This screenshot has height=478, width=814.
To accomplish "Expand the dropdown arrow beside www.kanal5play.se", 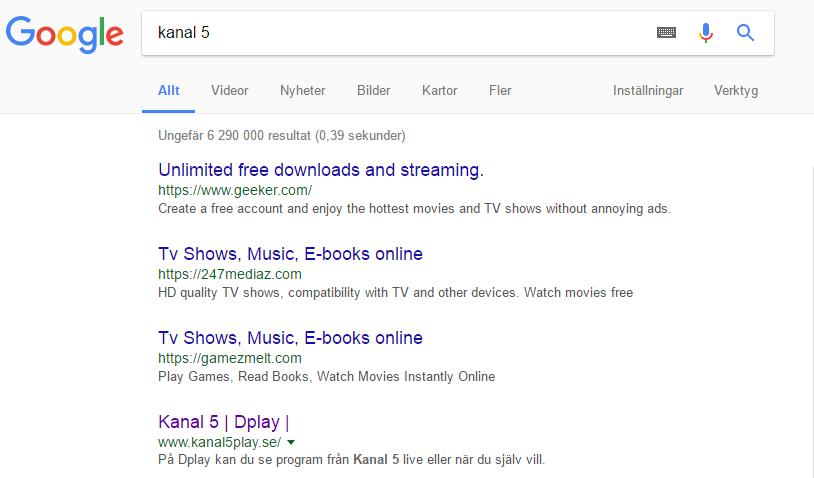I will click(x=291, y=442).
